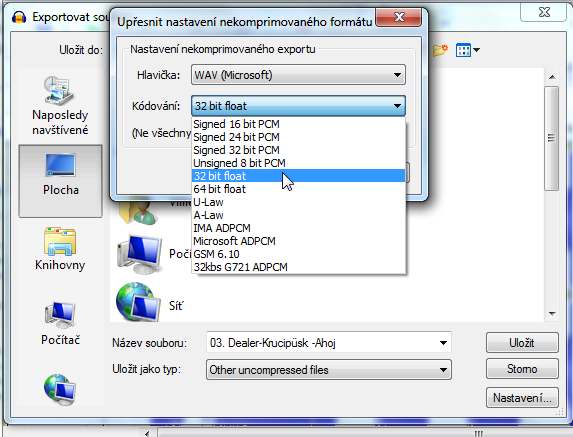Open the Nastavení... options button
This screenshot has width=573, height=437.
(522, 398)
